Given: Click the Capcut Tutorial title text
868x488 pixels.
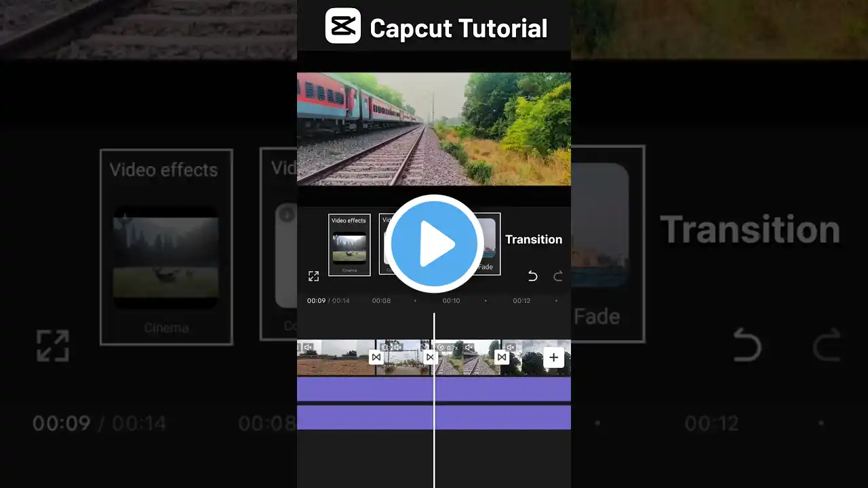Looking at the screenshot, I should 458,28.
